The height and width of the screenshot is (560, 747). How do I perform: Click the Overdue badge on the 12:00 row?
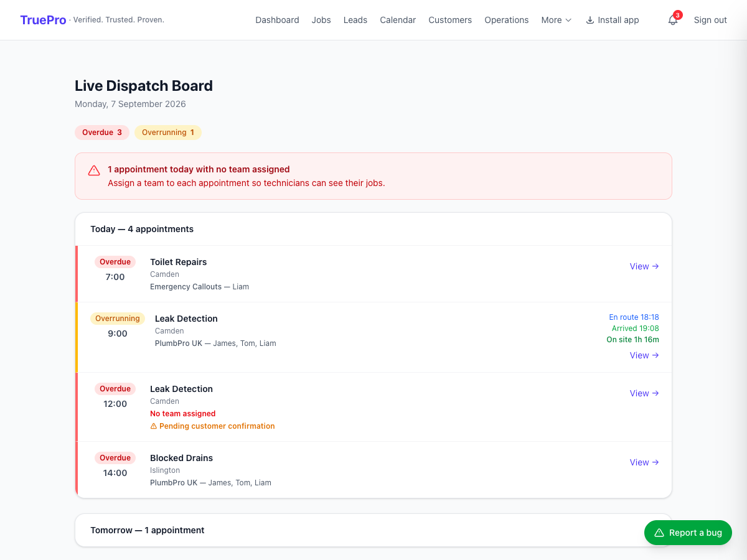click(115, 389)
